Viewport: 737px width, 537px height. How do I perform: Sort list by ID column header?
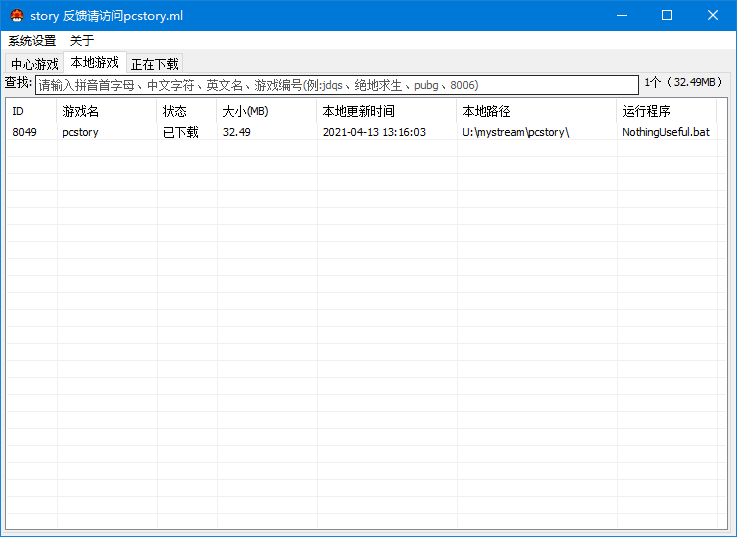(31, 111)
